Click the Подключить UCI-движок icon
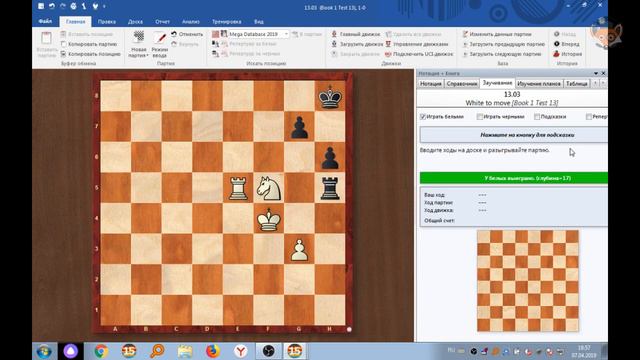The width and height of the screenshot is (640, 360). [388, 54]
